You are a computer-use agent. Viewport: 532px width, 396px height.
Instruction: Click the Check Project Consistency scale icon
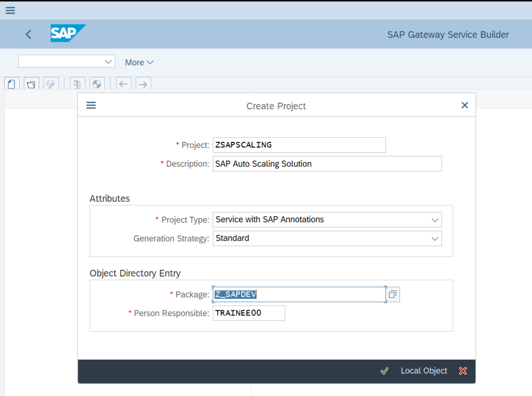tap(77, 84)
